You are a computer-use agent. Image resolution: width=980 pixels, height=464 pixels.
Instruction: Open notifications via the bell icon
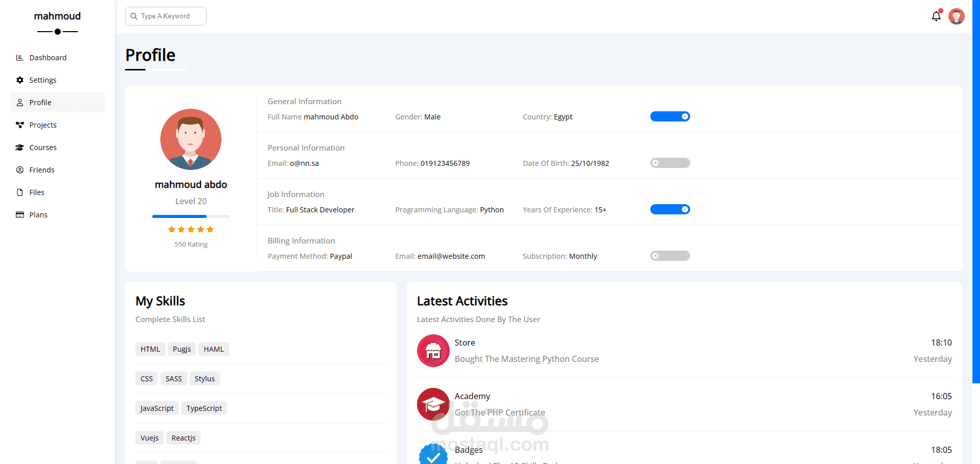(x=936, y=16)
